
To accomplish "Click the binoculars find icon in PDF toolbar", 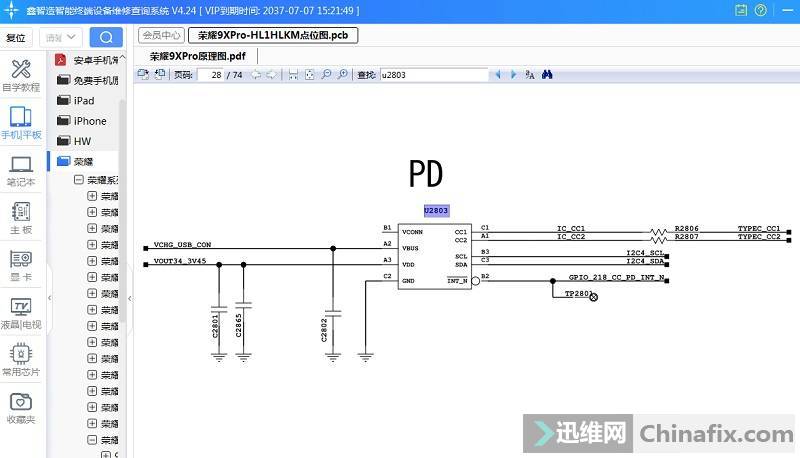I will coord(548,75).
